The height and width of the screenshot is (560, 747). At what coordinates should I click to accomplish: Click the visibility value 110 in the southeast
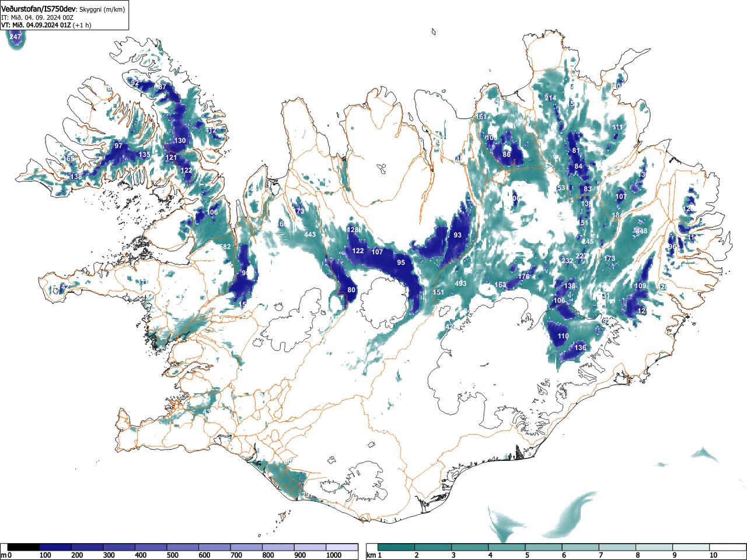(563, 336)
